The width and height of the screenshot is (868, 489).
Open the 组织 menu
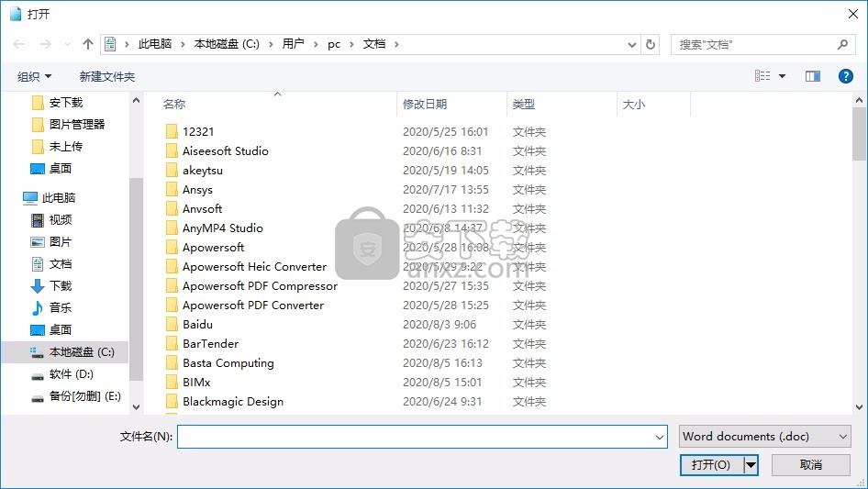[x=34, y=76]
